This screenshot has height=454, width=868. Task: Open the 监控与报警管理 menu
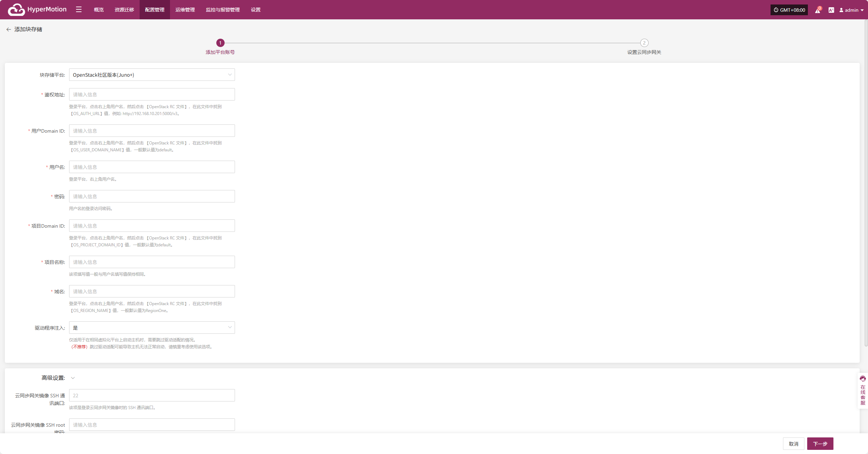coord(223,10)
